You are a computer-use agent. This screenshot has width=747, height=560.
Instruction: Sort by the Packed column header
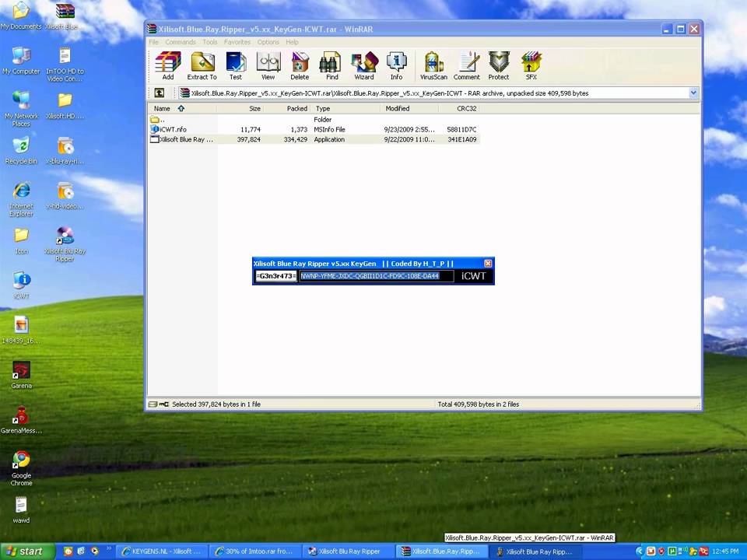coord(287,109)
